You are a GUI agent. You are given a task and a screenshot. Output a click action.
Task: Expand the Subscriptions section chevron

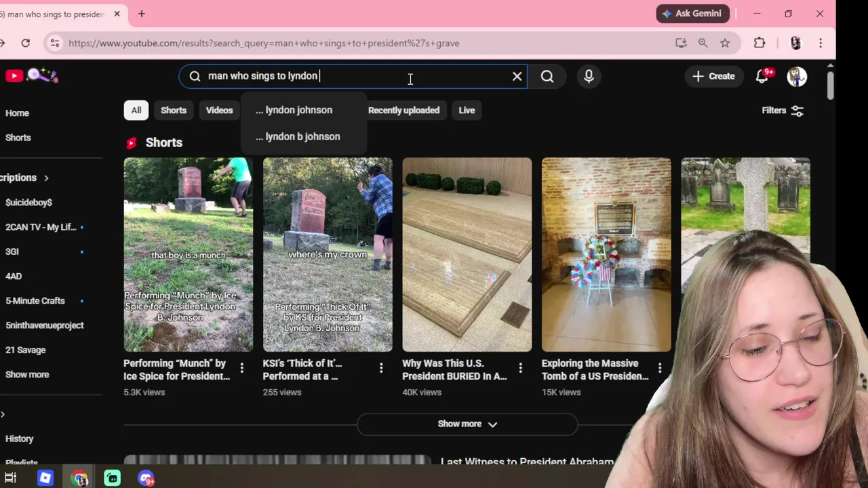[46, 178]
